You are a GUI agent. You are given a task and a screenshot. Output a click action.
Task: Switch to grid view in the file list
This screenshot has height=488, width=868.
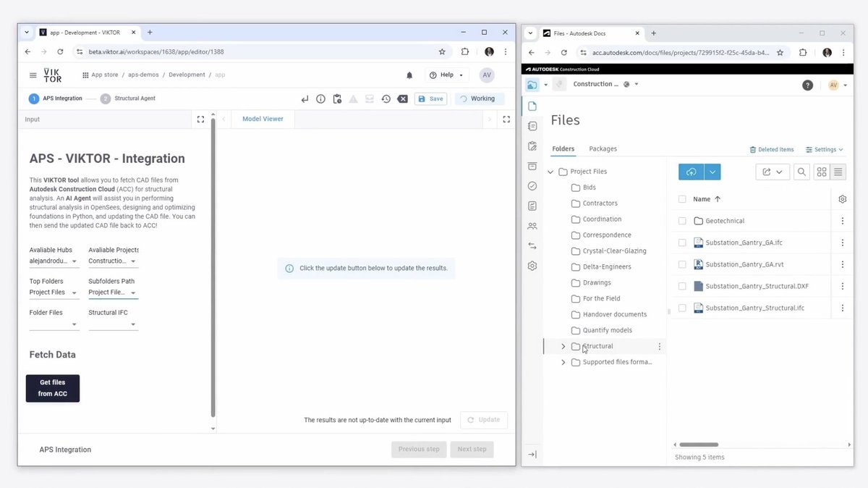point(822,172)
